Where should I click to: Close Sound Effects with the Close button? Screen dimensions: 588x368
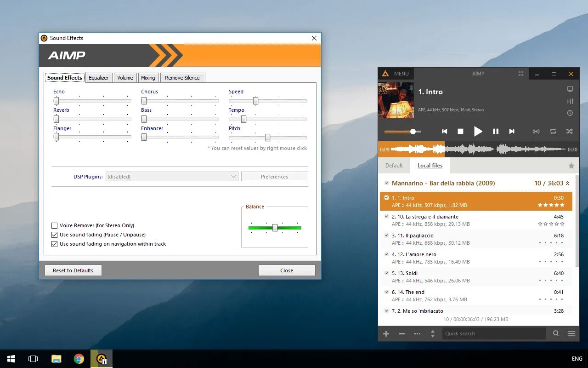coord(287,270)
